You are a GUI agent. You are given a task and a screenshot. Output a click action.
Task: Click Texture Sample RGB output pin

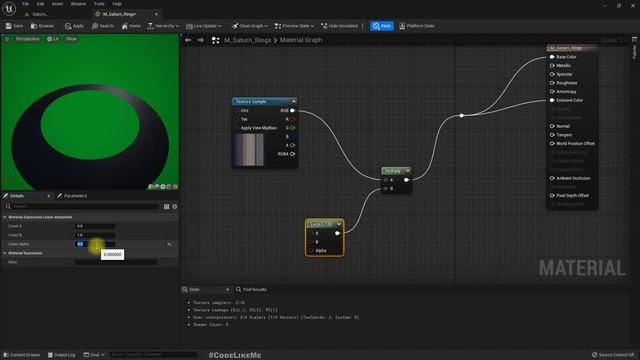[x=292, y=111]
